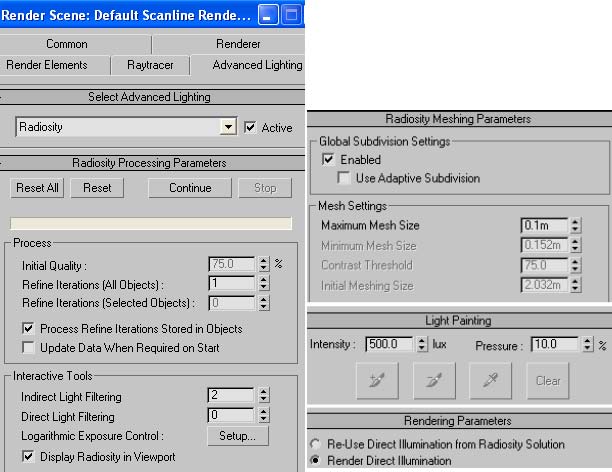
Task: Adjust the Maximum Mesh Size spinner
Action: [575, 225]
